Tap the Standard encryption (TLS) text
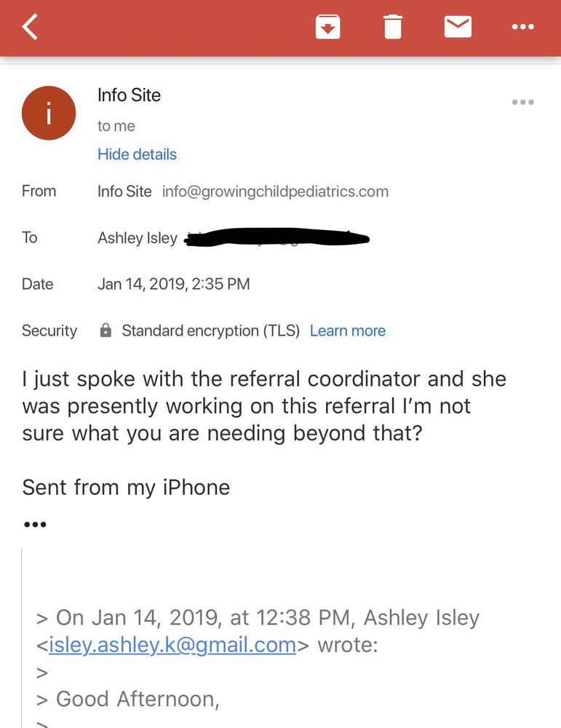This screenshot has height=728, width=561. (x=210, y=331)
